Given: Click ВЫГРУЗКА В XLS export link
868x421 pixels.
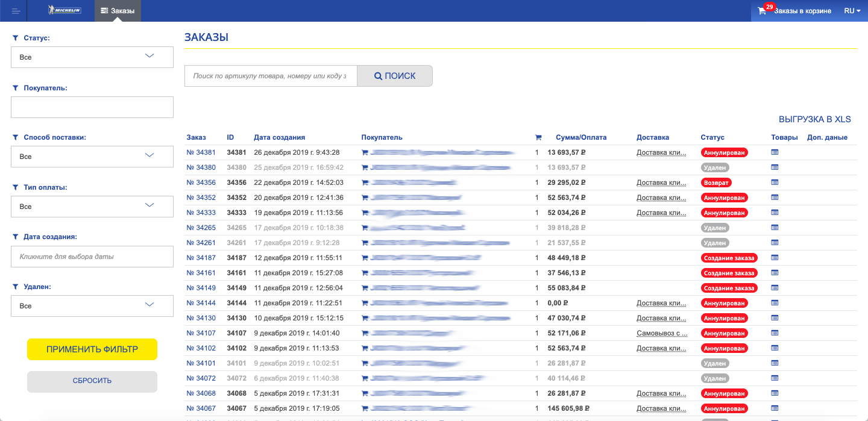Looking at the screenshot, I should [x=815, y=119].
